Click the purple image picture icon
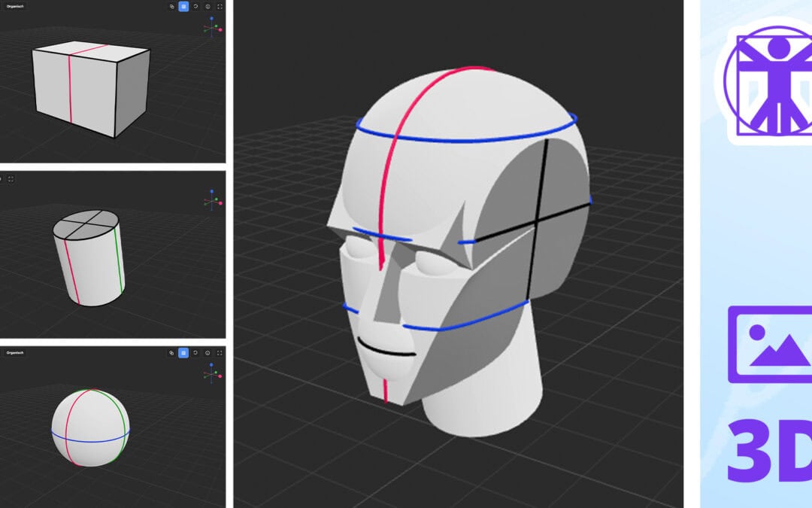The height and width of the screenshot is (508, 812). tap(770, 345)
